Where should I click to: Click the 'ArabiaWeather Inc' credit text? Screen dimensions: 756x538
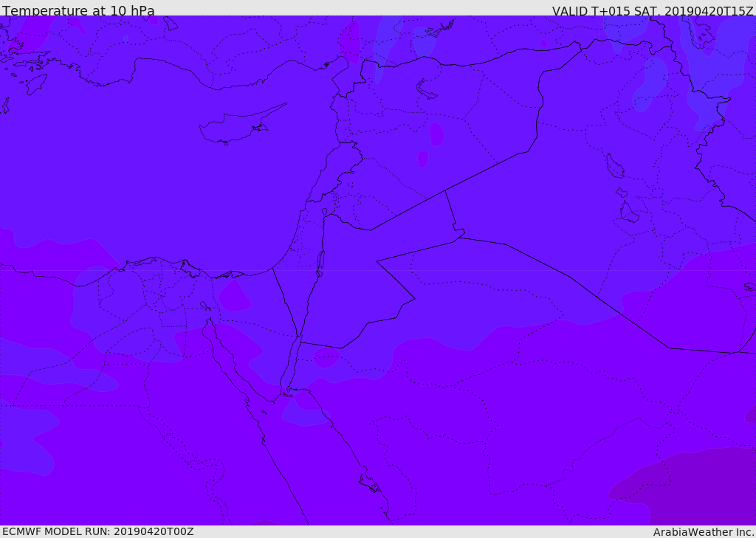(703, 532)
